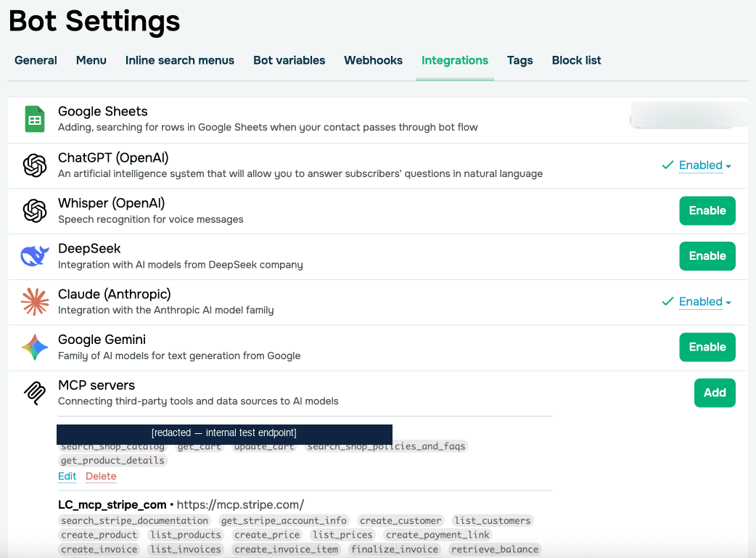Image resolution: width=756 pixels, height=558 pixels.
Task: Add a new MCP server
Action: point(715,393)
